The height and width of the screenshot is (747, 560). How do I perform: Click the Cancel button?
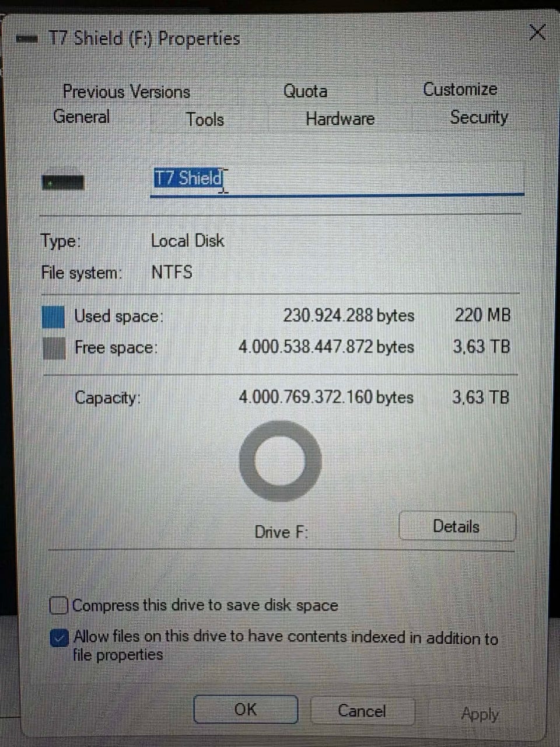(362, 711)
